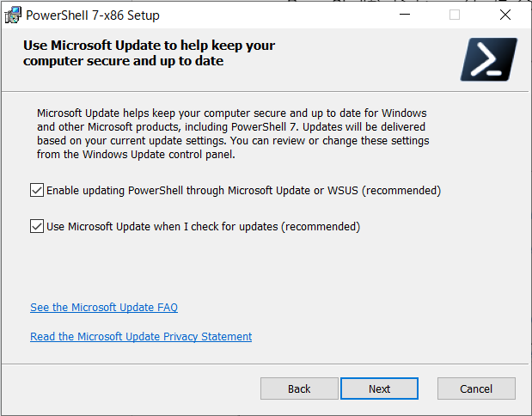532x416 pixels.
Task: Proceed with the Next button
Action: coord(379,388)
